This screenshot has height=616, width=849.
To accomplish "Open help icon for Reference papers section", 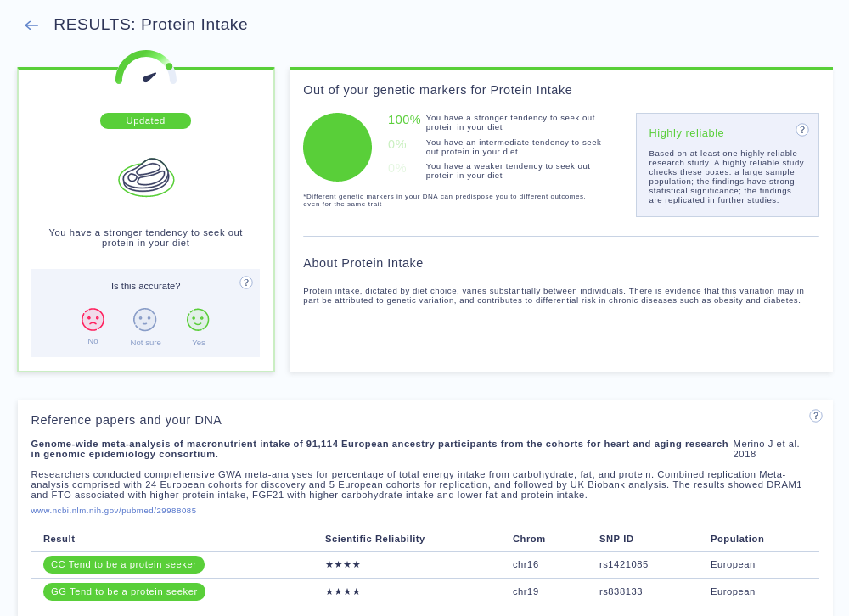I will point(815,416).
